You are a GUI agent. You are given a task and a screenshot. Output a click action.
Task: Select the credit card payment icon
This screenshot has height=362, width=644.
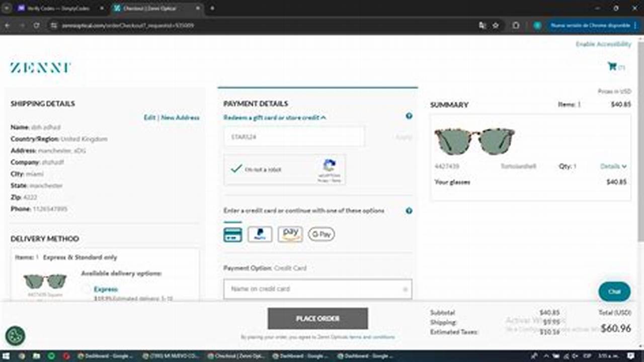(232, 234)
